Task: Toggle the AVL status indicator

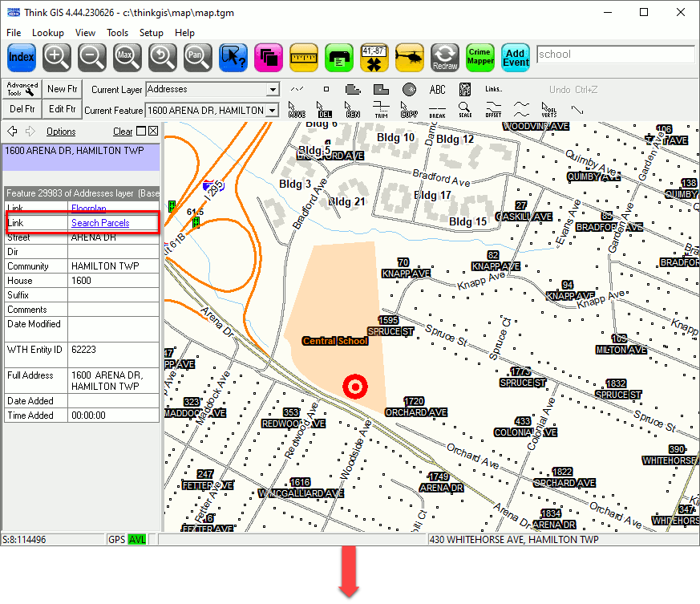Action: (137, 540)
